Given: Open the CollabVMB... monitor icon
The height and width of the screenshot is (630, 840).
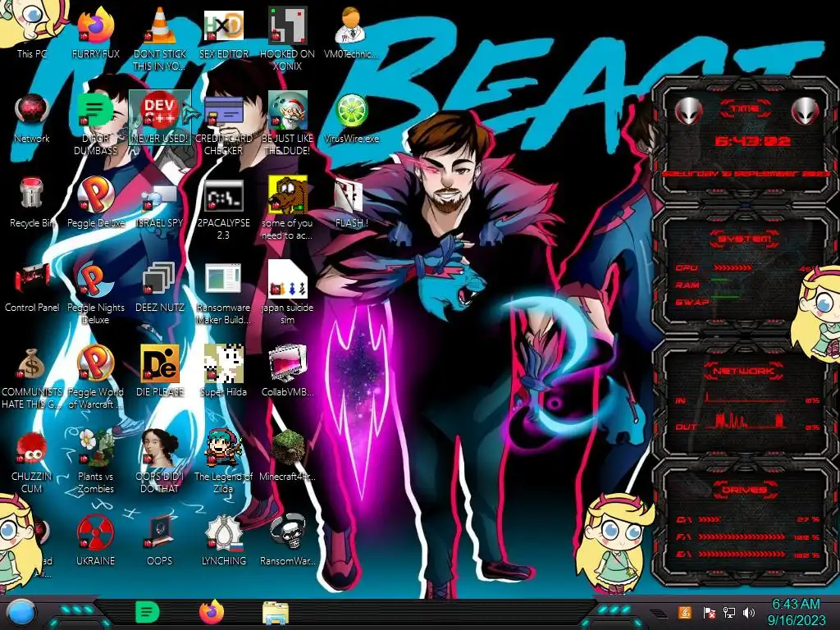Looking at the screenshot, I should (x=287, y=372).
